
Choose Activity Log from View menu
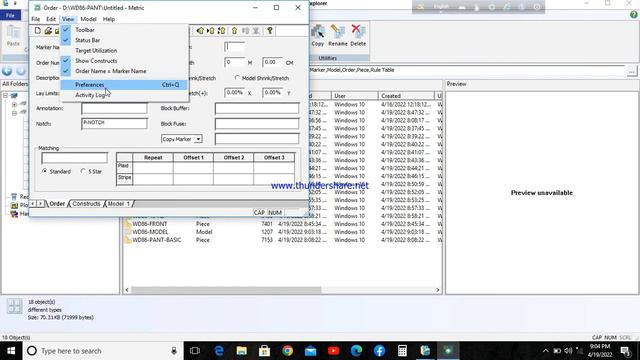coord(124,95)
